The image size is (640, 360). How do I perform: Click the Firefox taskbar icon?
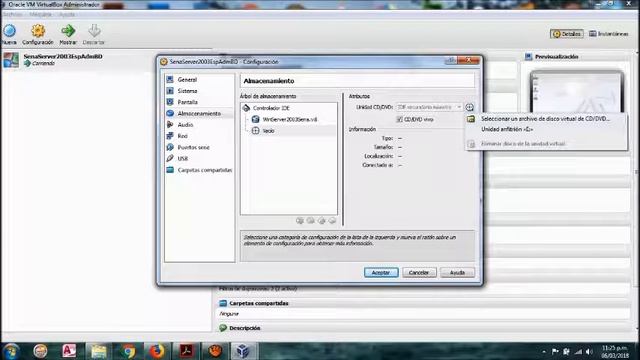pos(157,351)
